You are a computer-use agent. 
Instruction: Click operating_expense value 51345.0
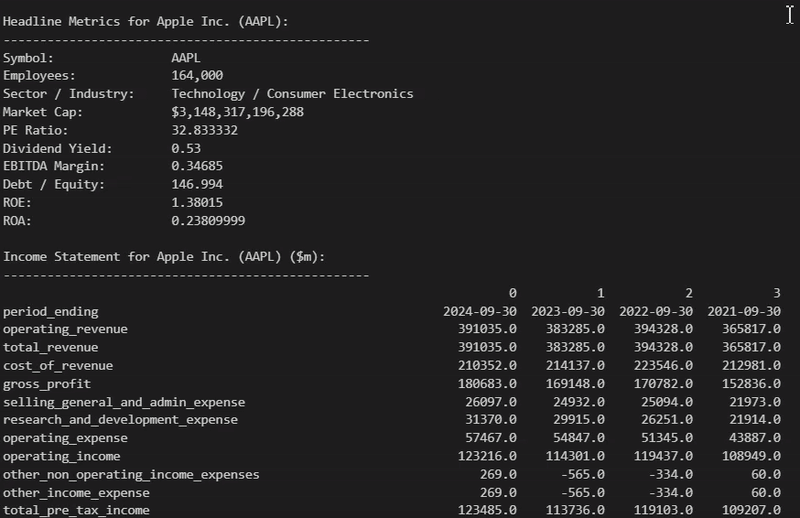point(667,438)
